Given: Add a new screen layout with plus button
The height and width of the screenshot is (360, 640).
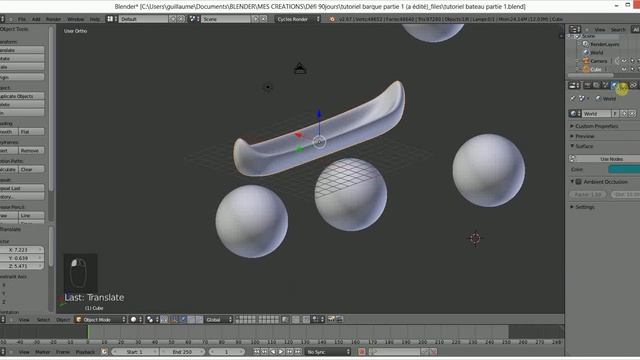Looking at the screenshot, I should tap(173, 19).
